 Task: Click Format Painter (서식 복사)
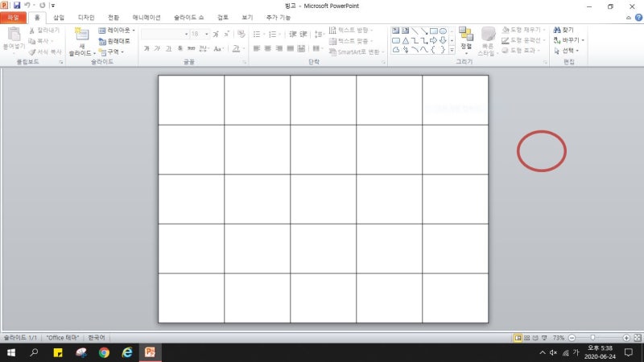coord(45,51)
